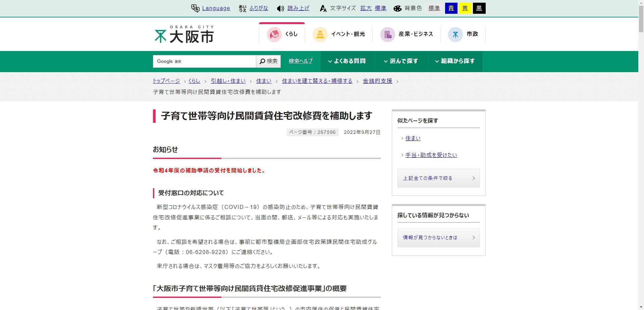Click 探している情報が見つからない heading
The height and width of the screenshot is (310, 644).
433,215
